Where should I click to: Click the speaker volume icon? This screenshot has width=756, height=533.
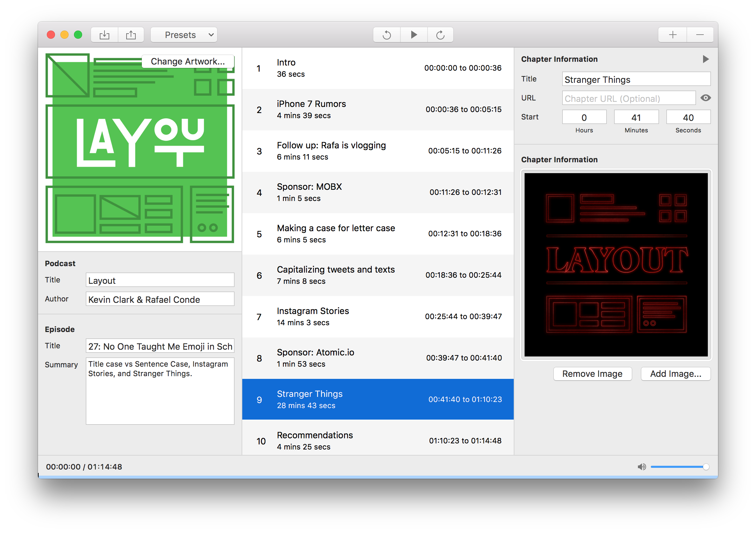[641, 467]
